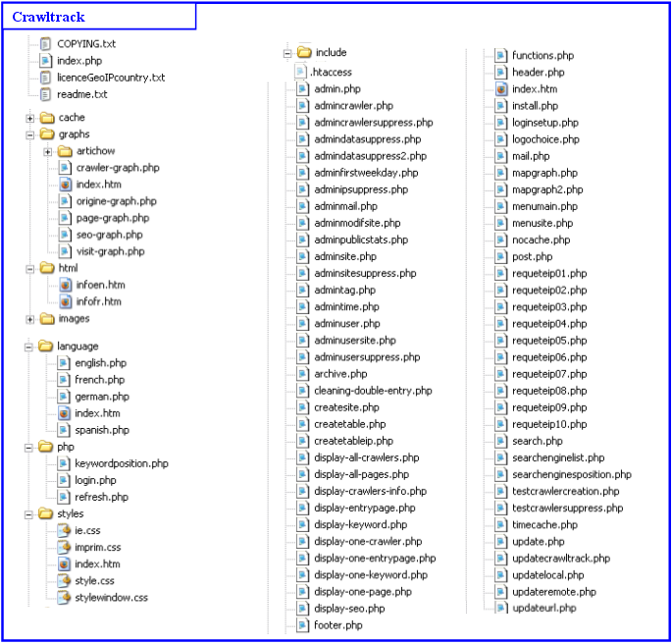Select keywordposition.php file
The width and height of the screenshot is (672, 644).
pos(122,464)
